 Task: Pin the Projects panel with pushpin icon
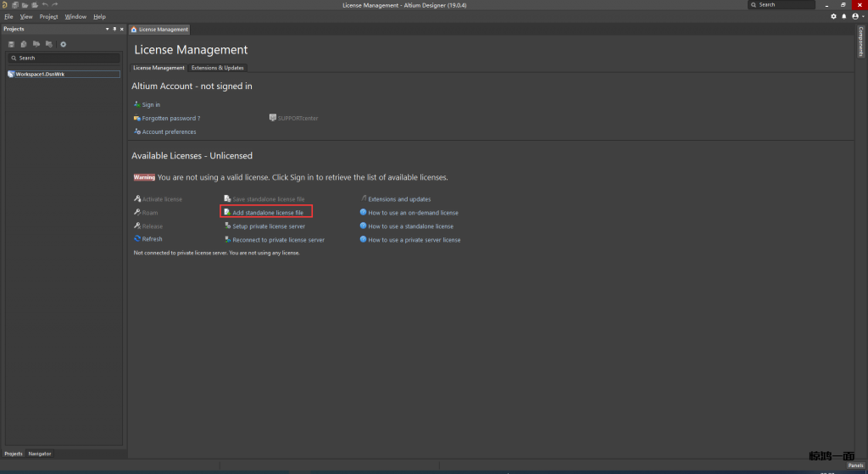[114, 29]
